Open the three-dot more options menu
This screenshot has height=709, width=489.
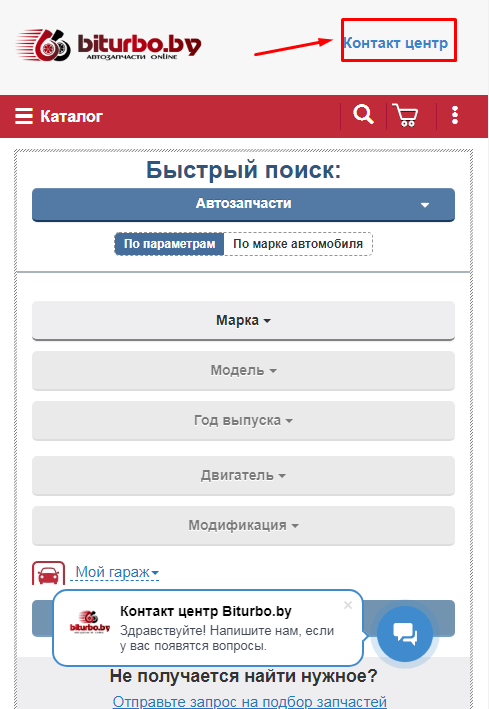click(x=455, y=115)
